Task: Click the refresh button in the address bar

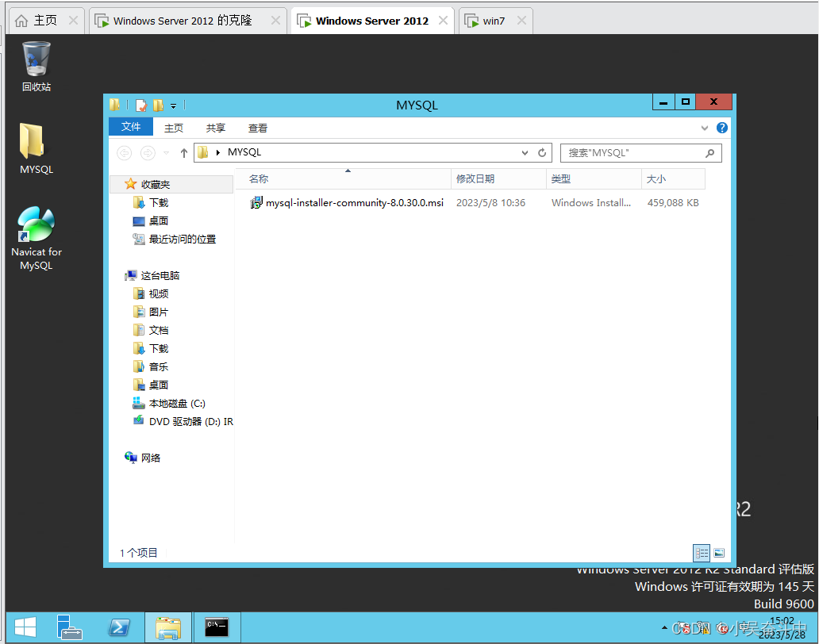Action: [x=541, y=152]
